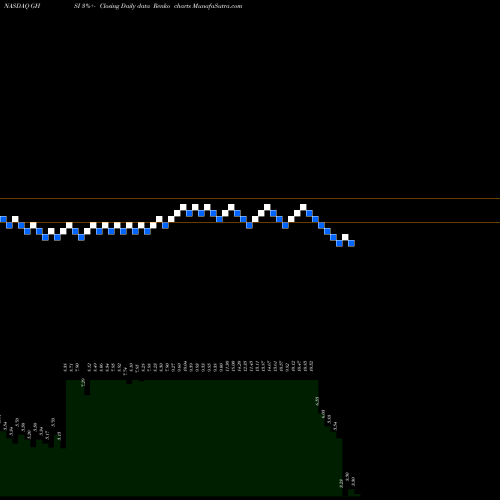
Task: Click the 6.03 volume label
Action: (323, 414)
